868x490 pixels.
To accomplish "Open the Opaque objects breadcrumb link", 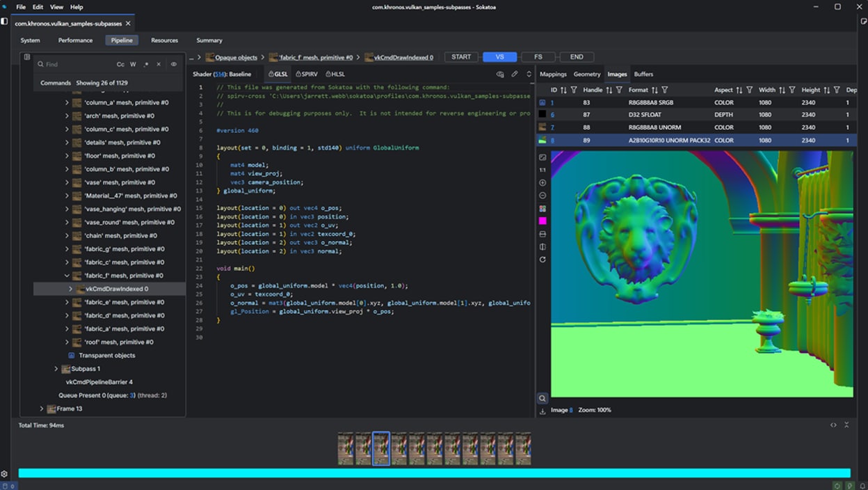I will click(235, 57).
